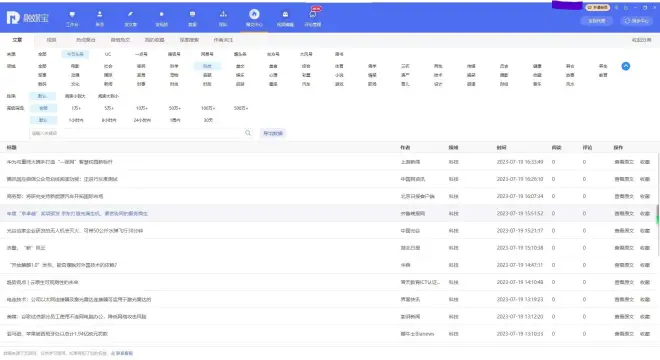Select source filter 一点号
Viewport: 660px width, 360px height.
141,54
